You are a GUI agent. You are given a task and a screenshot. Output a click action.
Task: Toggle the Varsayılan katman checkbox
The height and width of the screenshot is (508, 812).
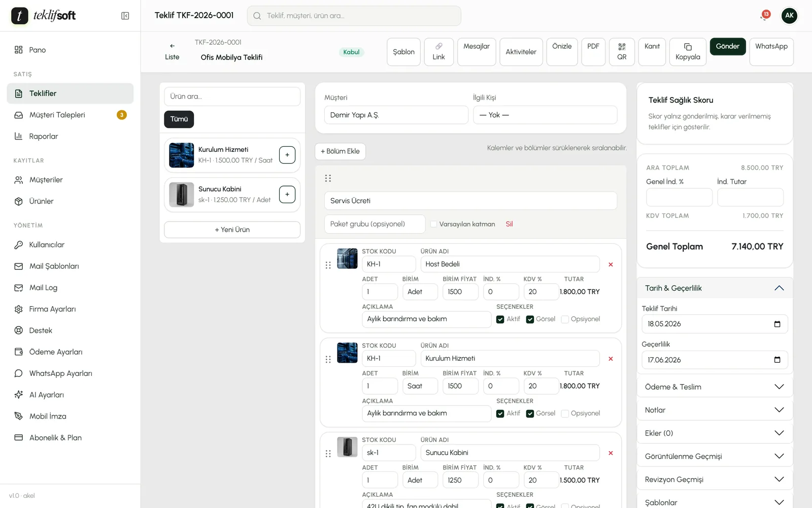point(434,224)
